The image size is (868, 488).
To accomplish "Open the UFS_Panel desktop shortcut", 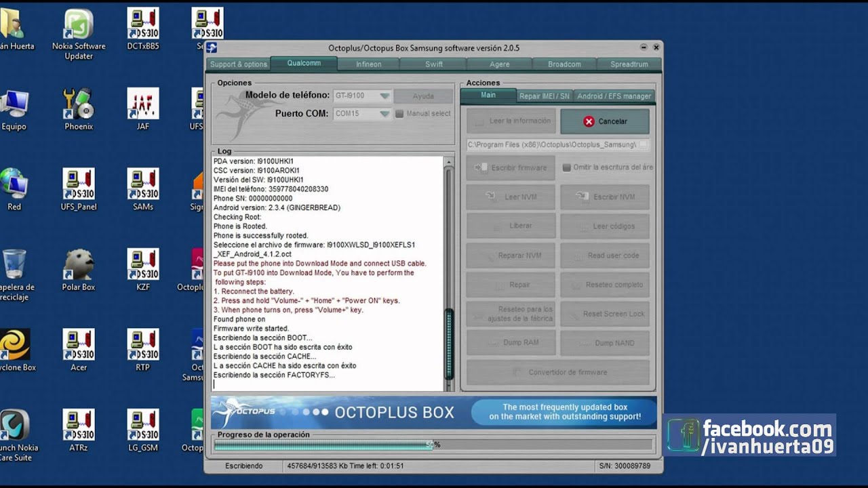I will coord(79,190).
